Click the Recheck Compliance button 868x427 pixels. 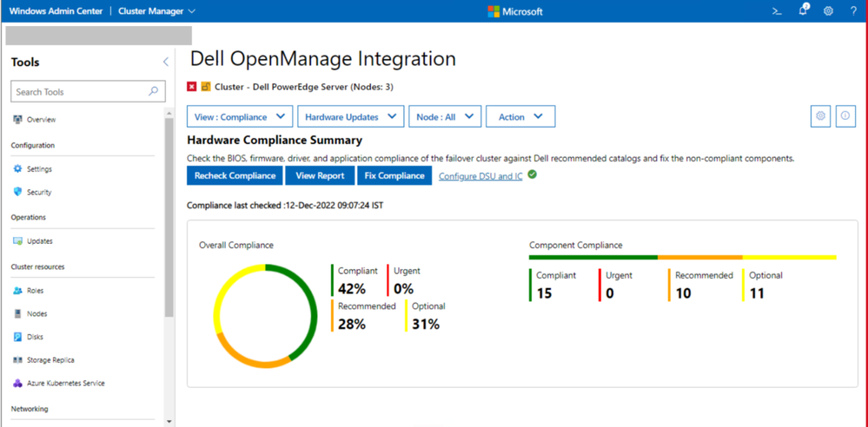point(235,175)
